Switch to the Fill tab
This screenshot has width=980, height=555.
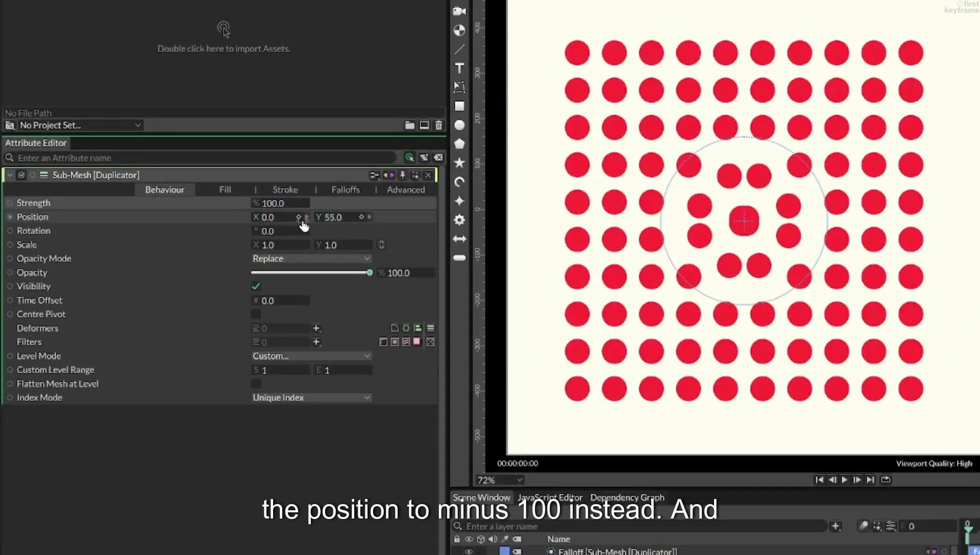coord(225,190)
